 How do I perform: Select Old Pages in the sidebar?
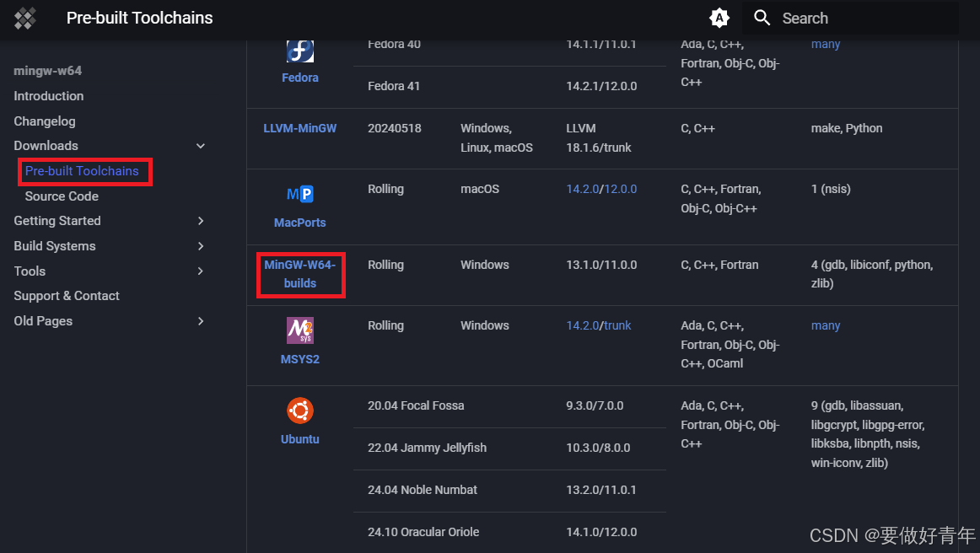tap(43, 320)
